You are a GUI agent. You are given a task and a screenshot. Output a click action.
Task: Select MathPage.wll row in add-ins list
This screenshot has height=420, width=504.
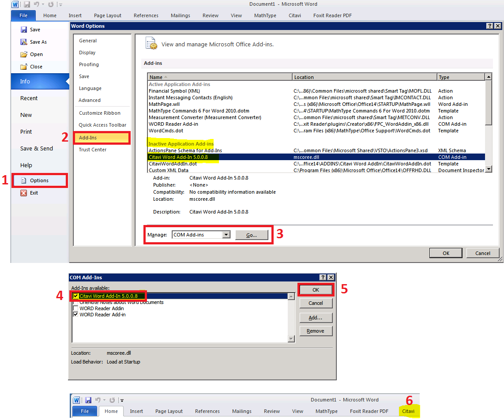tap(164, 104)
